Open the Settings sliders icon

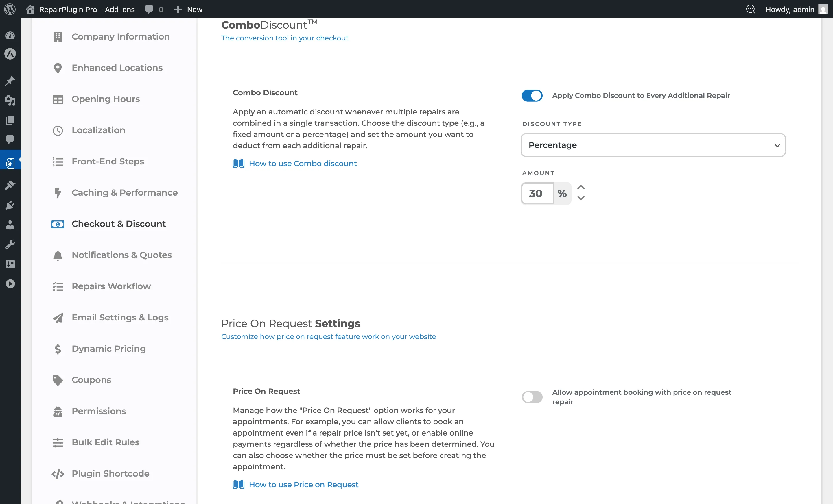point(10,264)
